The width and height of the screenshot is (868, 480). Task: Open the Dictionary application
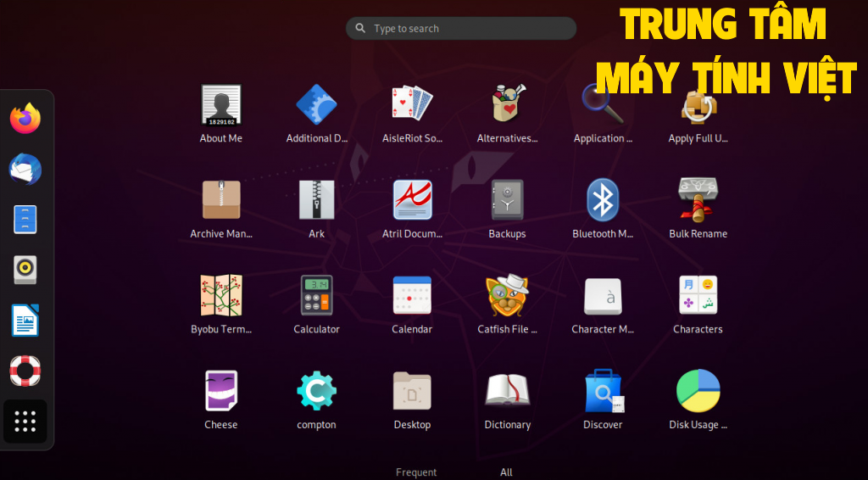click(507, 392)
